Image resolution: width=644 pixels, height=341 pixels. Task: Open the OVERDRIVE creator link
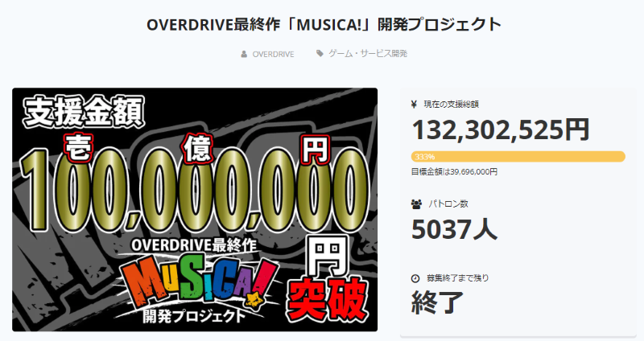tap(273, 54)
